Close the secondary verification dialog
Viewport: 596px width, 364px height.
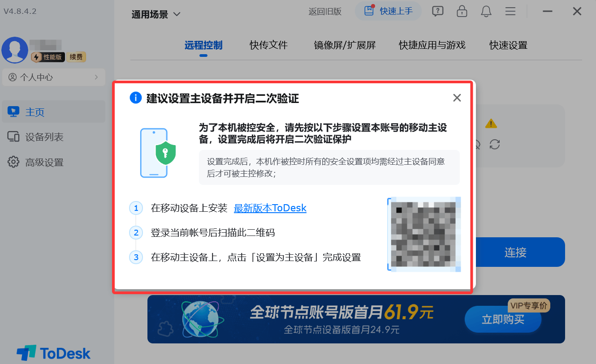457,98
